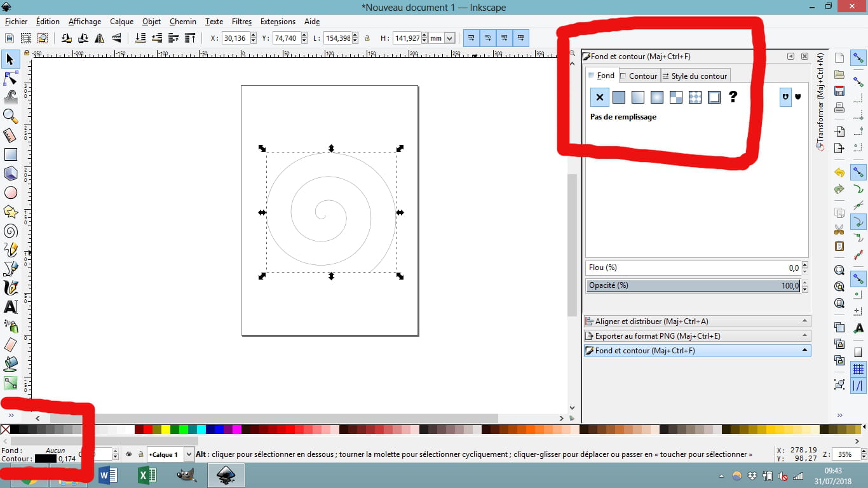Toggle the layer lock in status bar

point(140,454)
